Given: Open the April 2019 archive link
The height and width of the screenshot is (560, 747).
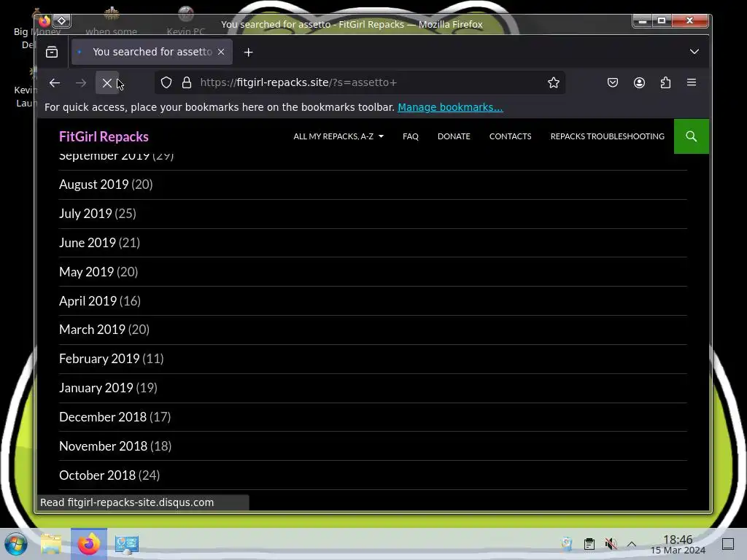Looking at the screenshot, I should 88,300.
